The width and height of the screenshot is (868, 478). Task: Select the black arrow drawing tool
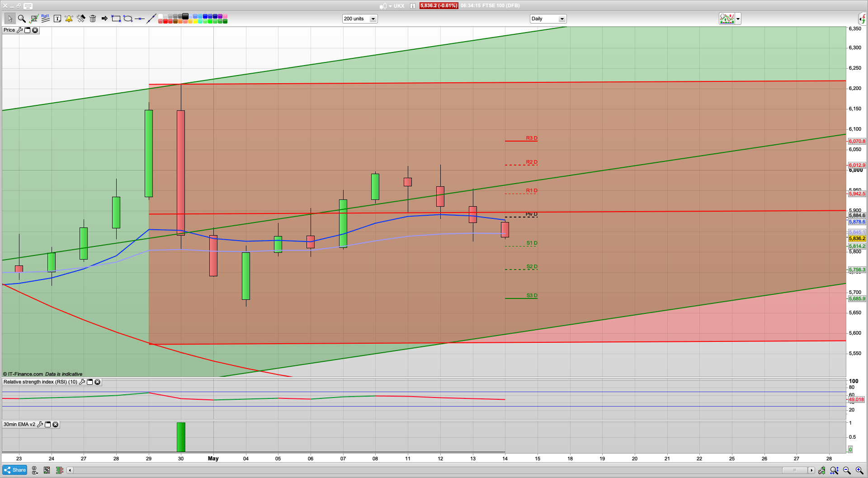click(104, 19)
